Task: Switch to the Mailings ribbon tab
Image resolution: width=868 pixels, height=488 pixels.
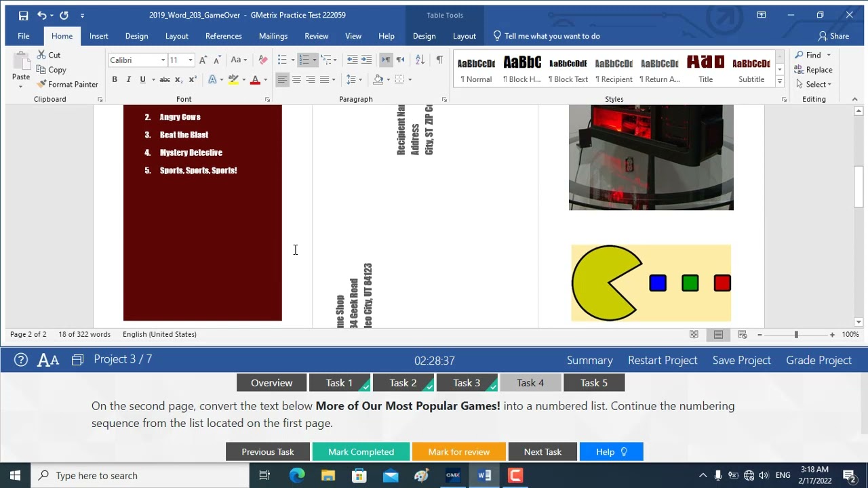Action: pyautogui.click(x=273, y=36)
